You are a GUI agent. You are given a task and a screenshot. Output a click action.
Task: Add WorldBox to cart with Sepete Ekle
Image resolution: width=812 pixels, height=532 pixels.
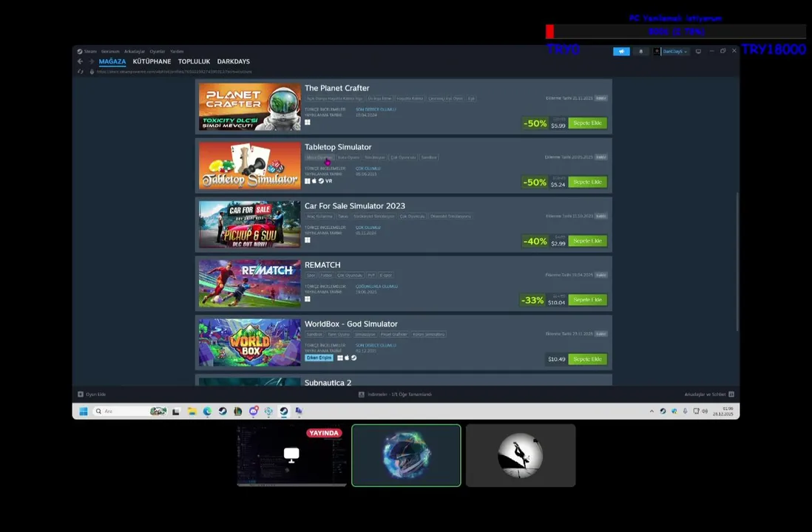click(587, 358)
